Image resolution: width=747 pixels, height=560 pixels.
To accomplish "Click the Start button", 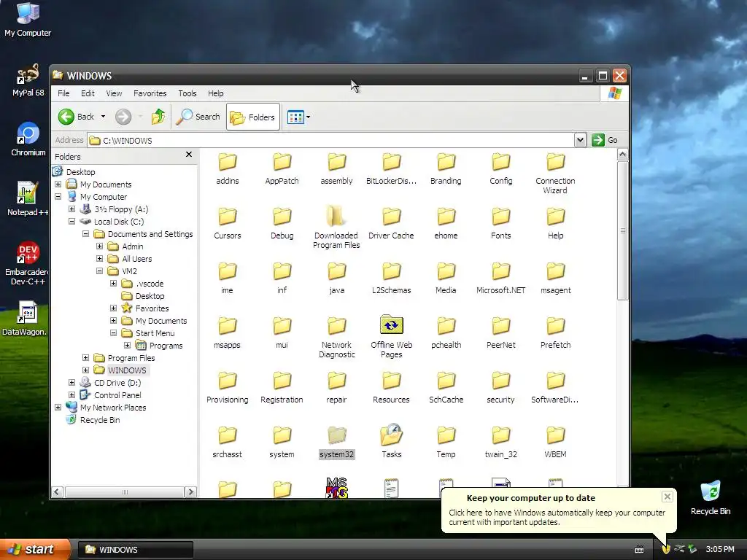I will tap(35, 549).
